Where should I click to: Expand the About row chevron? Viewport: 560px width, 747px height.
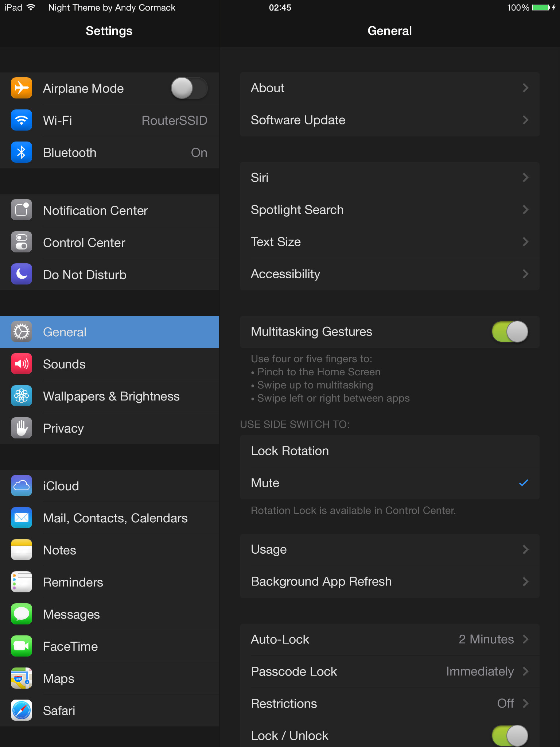tap(525, 88)
